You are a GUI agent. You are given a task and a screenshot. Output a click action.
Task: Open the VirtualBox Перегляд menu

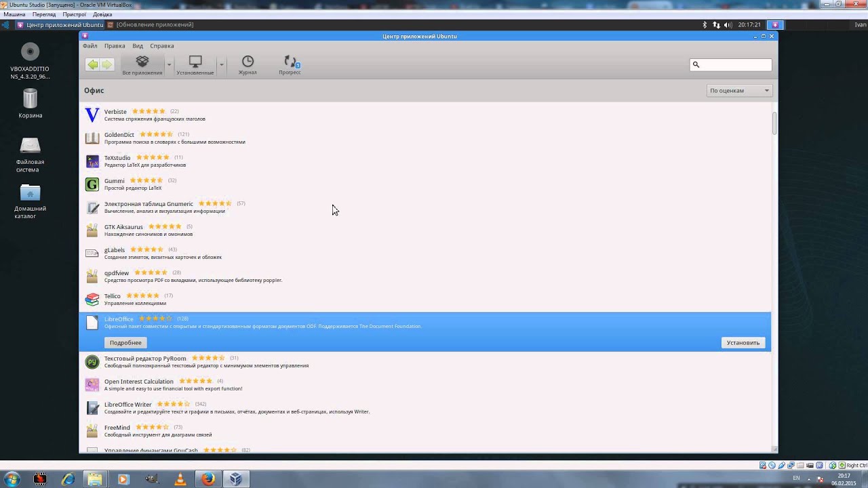click(44, 14)
